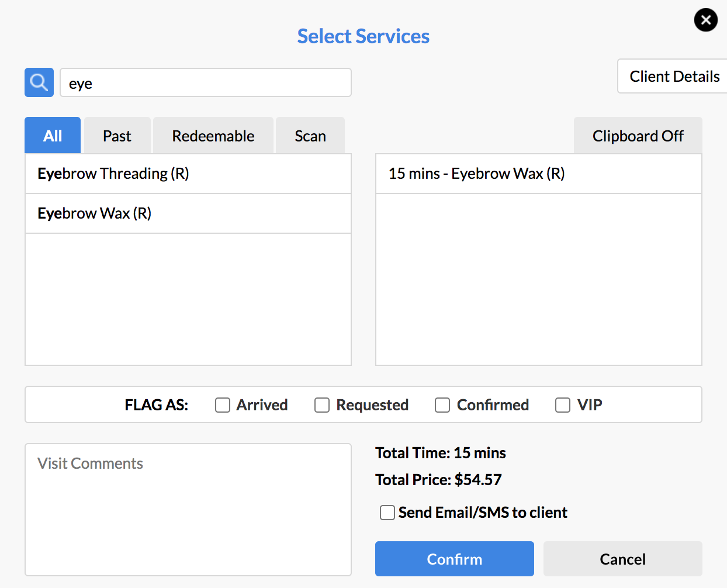Check the Requested flag checkbox
The height and width of the screenshot is (588, 727).
coord(322,405)
